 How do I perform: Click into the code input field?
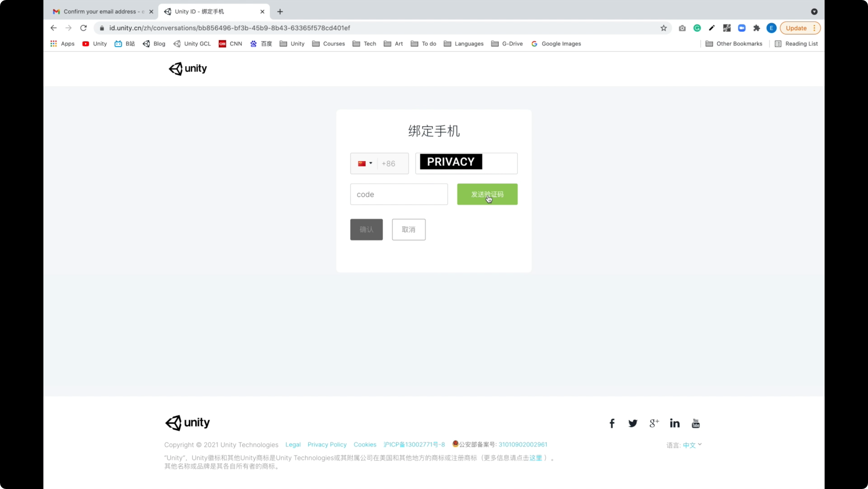pos(399,194)
